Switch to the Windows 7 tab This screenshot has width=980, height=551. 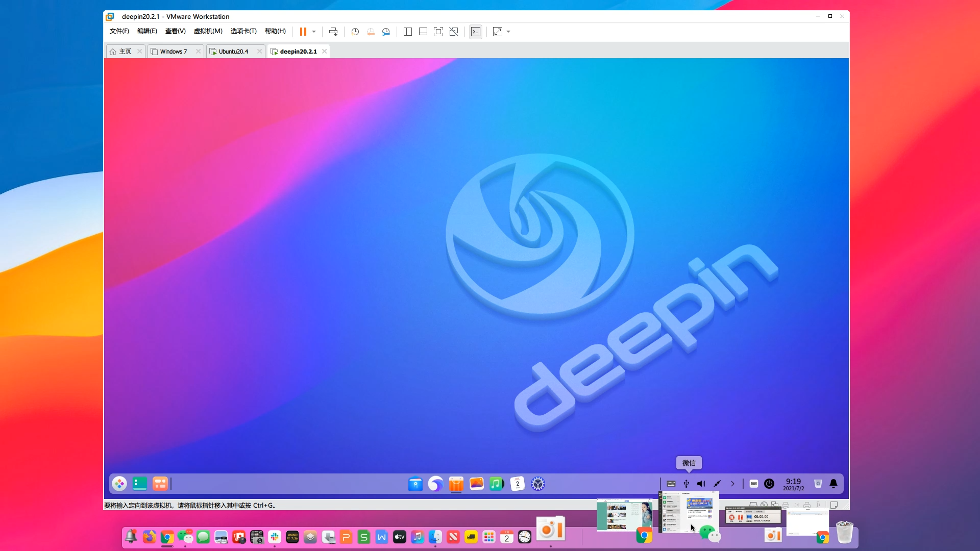(x=173, y=52)
